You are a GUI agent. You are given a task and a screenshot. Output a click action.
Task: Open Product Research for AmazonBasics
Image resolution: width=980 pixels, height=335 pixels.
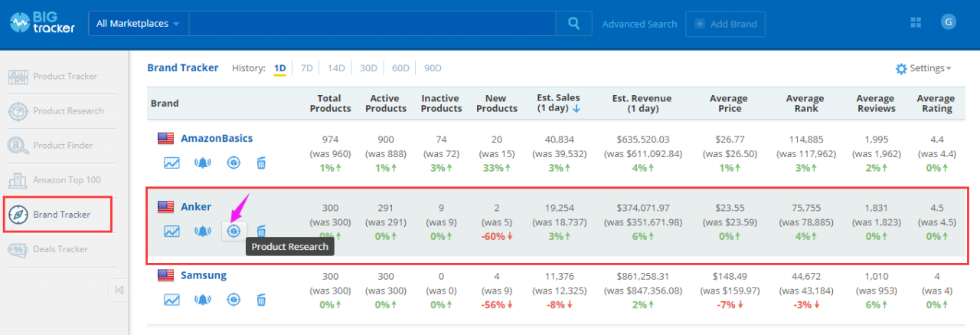point(234,163)
